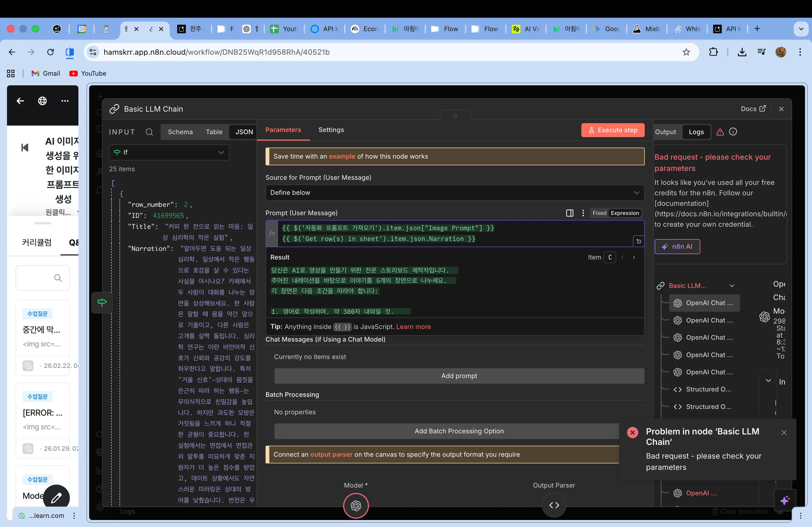This screenshot has height=527, width=812.
Task: Switch input view to Table
Action: (x=214, y=132)
